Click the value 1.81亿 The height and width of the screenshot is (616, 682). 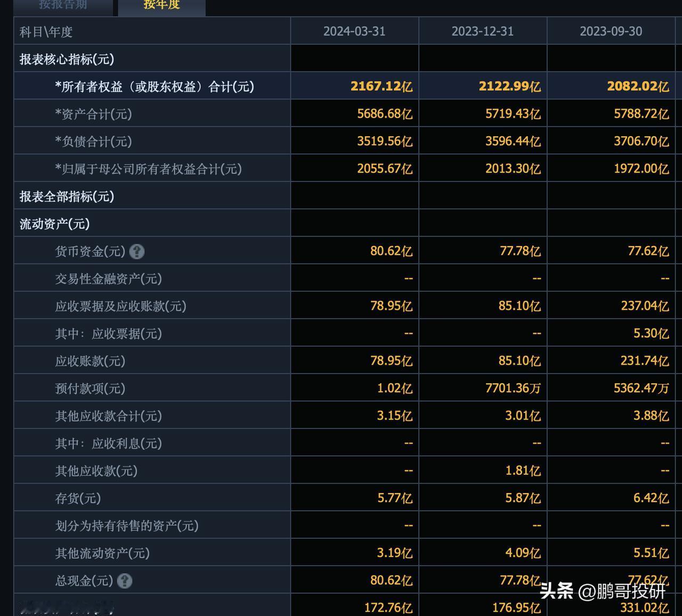click(523, 471)
